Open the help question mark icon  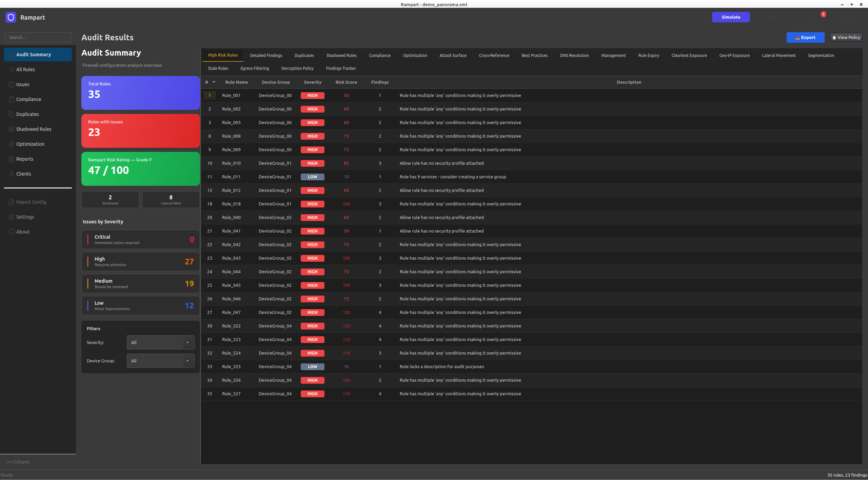(773, 17)
